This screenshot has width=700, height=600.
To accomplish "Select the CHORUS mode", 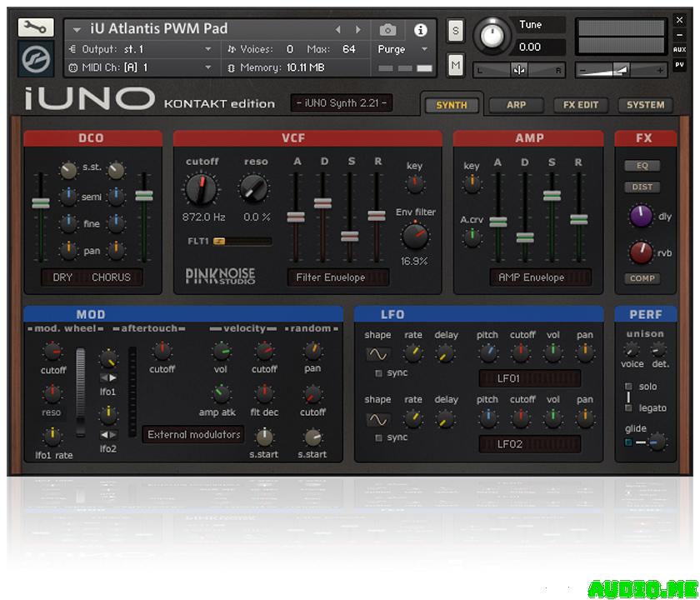I will (111, 277).
